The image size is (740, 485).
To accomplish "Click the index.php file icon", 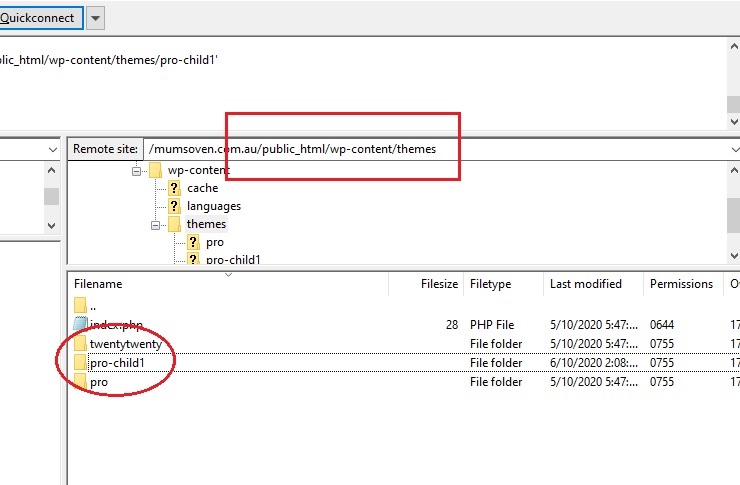I will point(80,324).
